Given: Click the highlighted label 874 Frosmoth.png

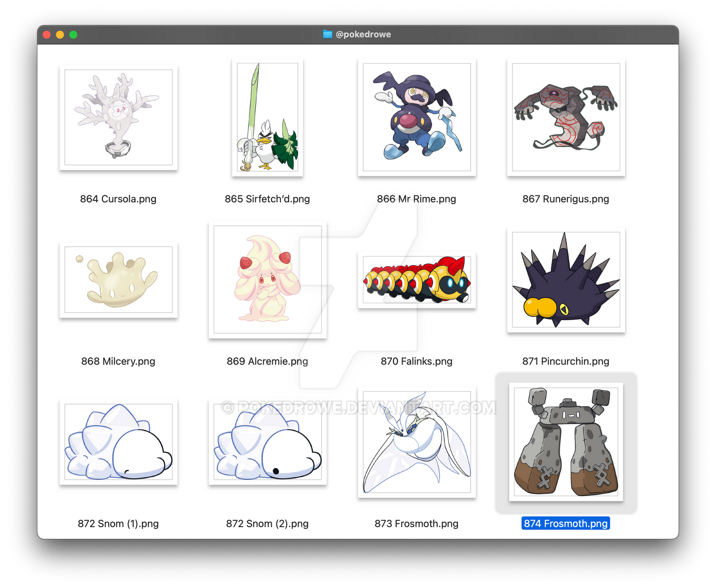Looking at the screenshot, I should click(x=566, y=524).
